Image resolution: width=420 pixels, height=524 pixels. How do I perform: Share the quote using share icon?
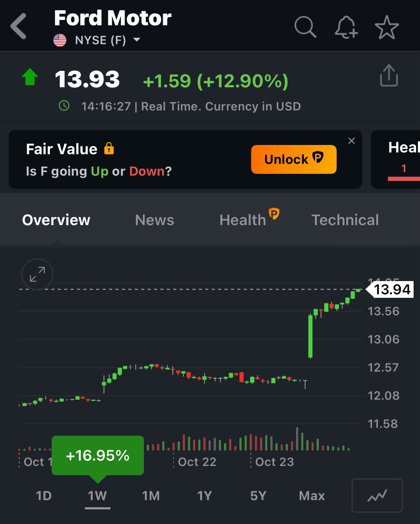(389, 75)
